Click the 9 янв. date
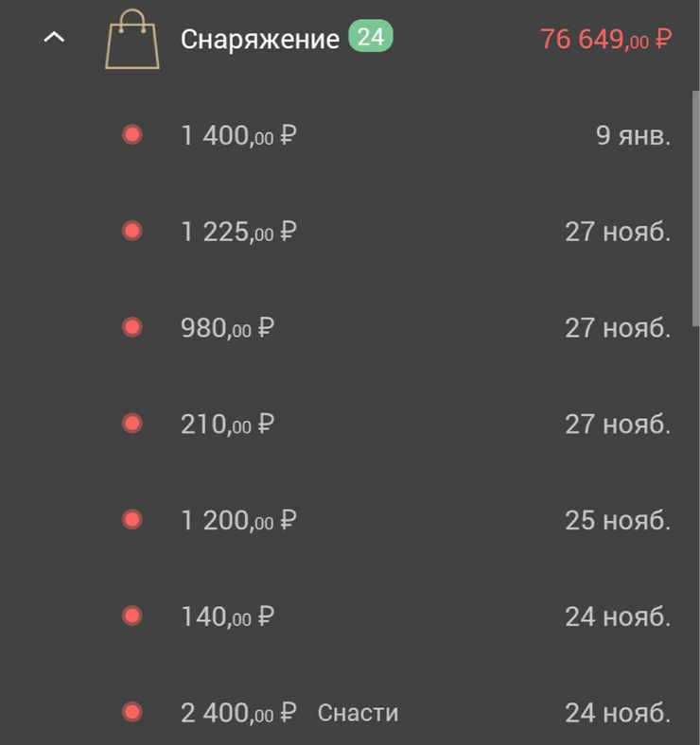This screenshot has width=700, height=745. click(633, 135)
